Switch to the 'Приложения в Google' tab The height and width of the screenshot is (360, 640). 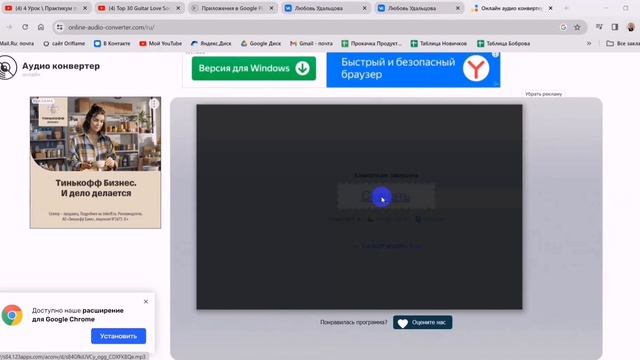[x=233, y=8]
